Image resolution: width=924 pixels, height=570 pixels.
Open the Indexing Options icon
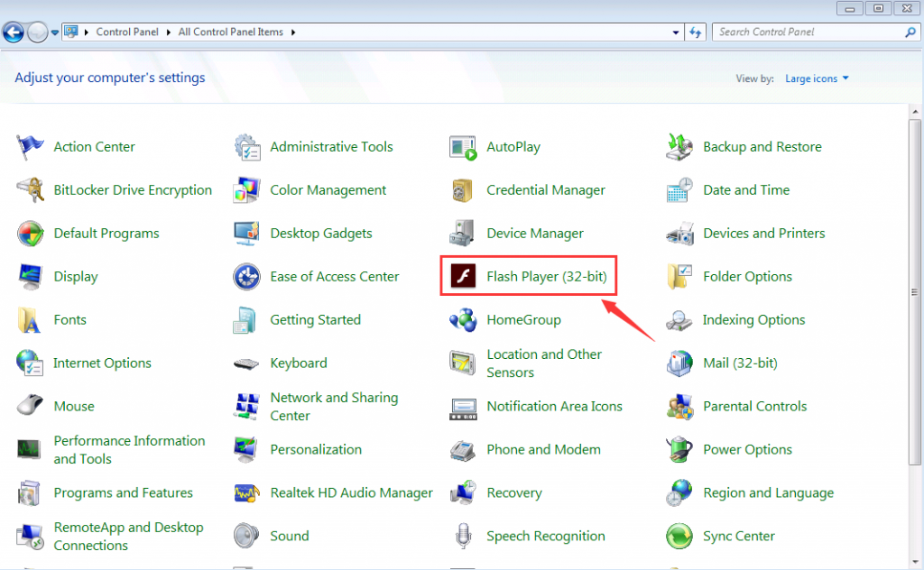[x=679, y=320]
